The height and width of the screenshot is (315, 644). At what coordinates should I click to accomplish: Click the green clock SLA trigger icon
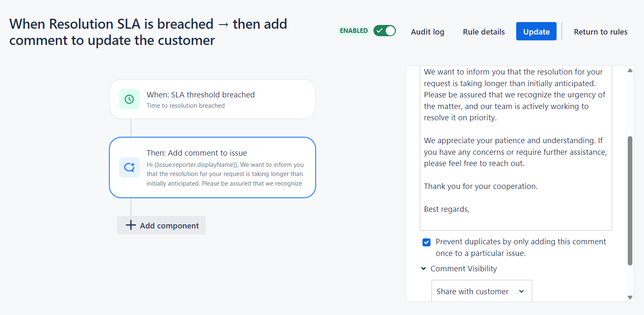[129, 99]
